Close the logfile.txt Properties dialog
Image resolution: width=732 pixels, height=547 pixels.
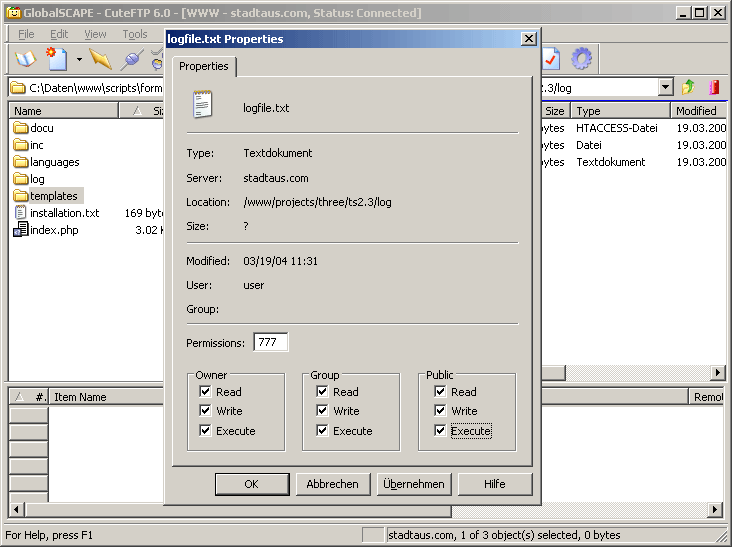[x=528, y=39]
